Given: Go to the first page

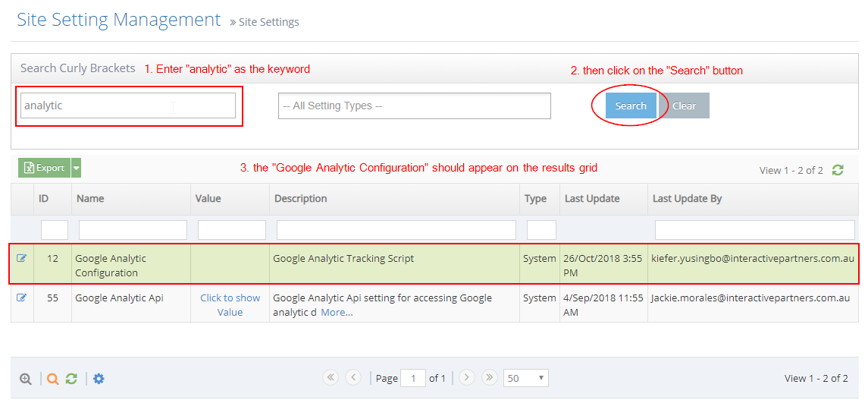Looking at the screenshot, I should [331, 377].
